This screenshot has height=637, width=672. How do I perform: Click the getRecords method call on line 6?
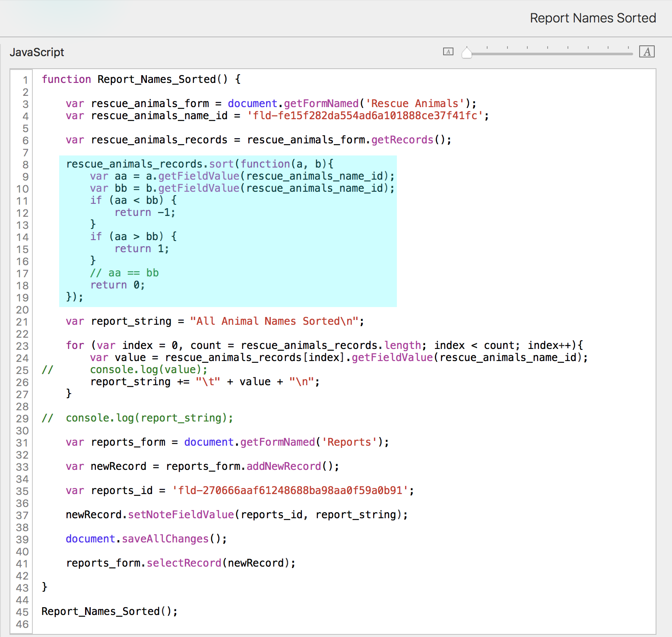(402, 140)
